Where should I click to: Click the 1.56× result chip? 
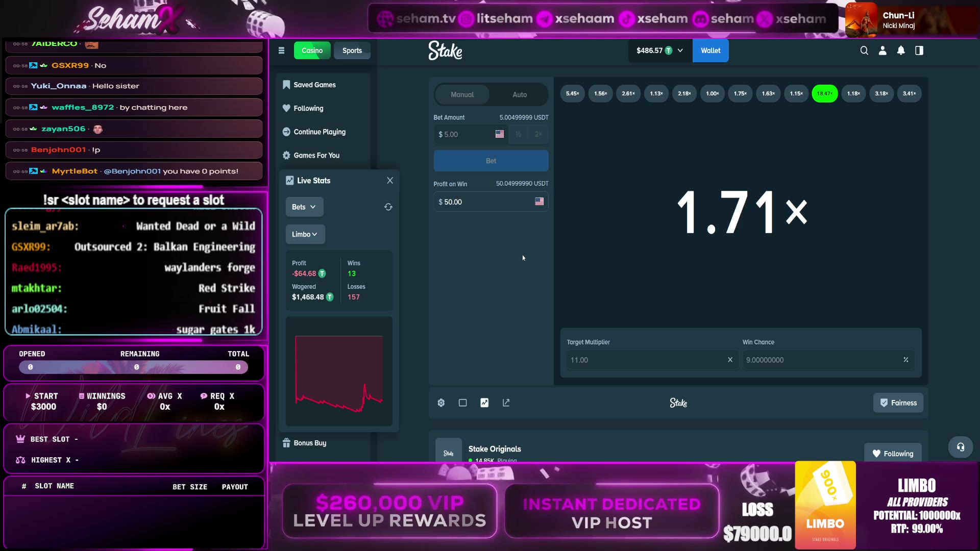pyautogui.click(x=601, y=93)
